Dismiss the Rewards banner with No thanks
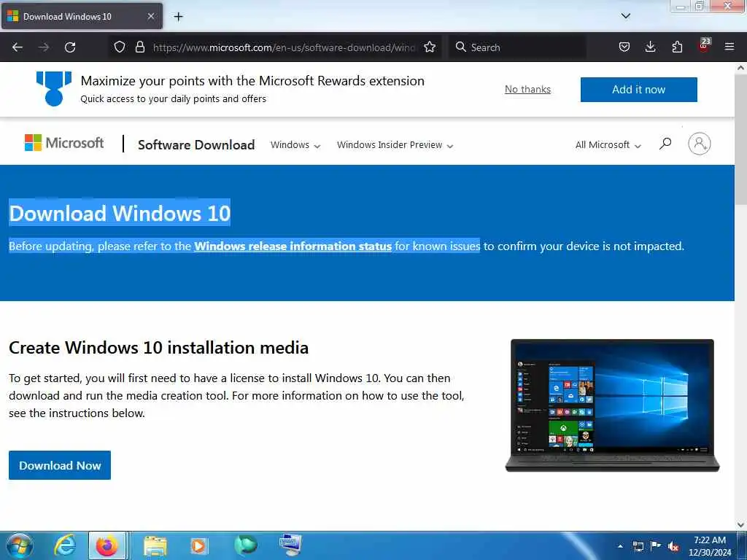 pyautogui.click(x=528, y=90)
